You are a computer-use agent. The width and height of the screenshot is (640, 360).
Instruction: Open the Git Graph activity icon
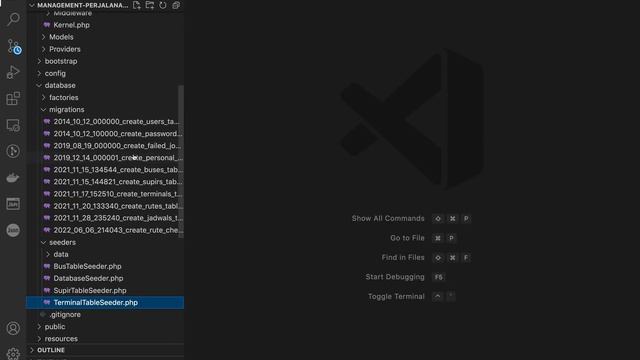(x=13, y=151)
